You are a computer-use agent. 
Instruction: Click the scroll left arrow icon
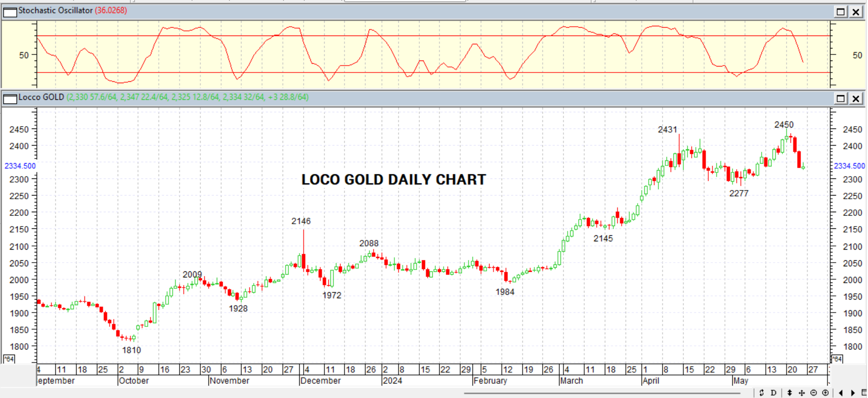(841, 393)
